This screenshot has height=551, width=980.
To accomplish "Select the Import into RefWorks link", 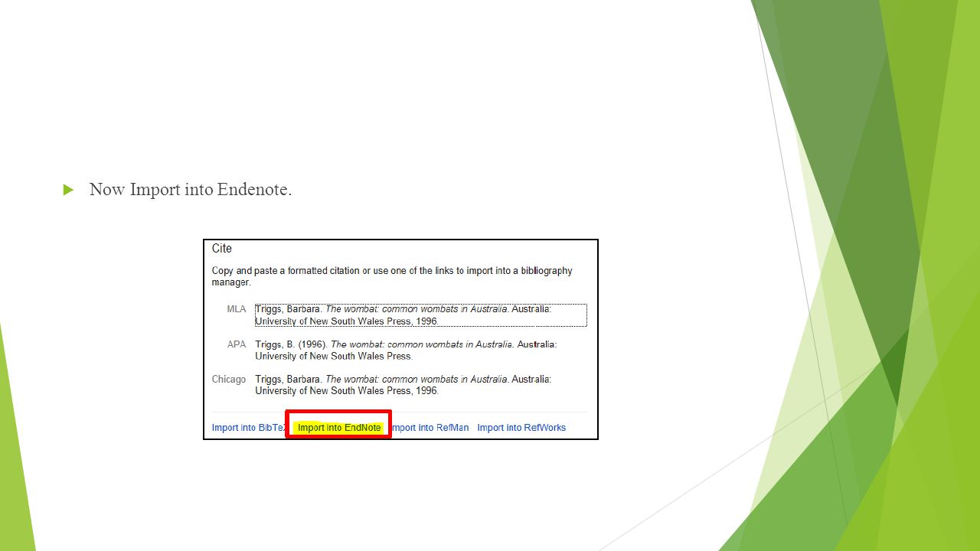I will point(521,428).
